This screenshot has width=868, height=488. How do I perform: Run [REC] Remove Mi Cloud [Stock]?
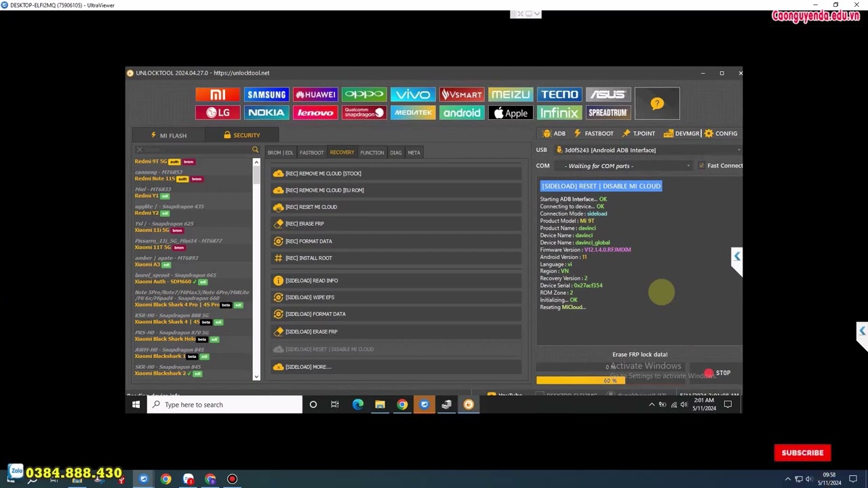(x=397, y=174)
